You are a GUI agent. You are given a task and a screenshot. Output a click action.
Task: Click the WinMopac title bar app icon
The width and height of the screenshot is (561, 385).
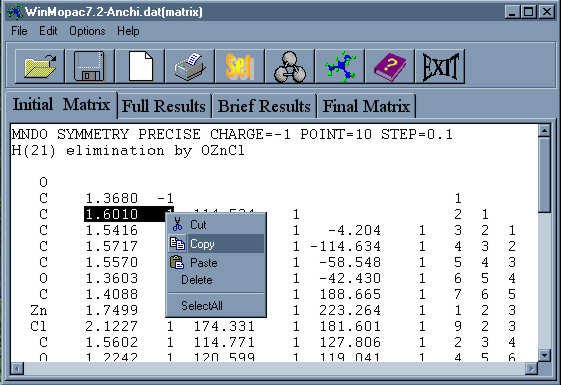[15, 12]
